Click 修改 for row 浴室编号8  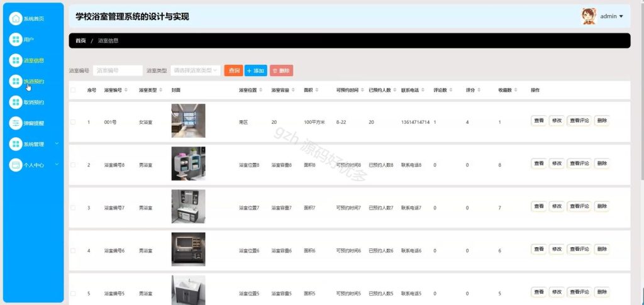[x=557, y=164]
